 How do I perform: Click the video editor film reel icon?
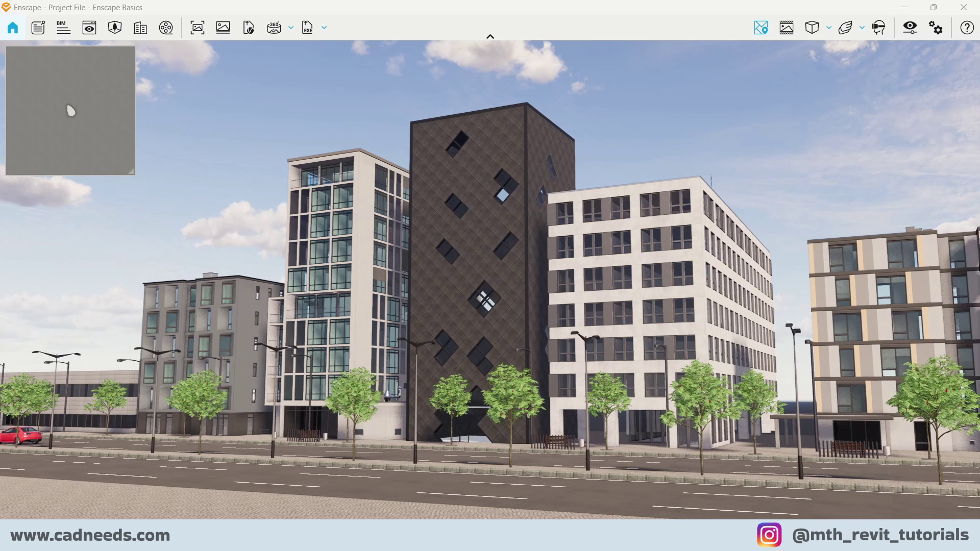point(166,28)
